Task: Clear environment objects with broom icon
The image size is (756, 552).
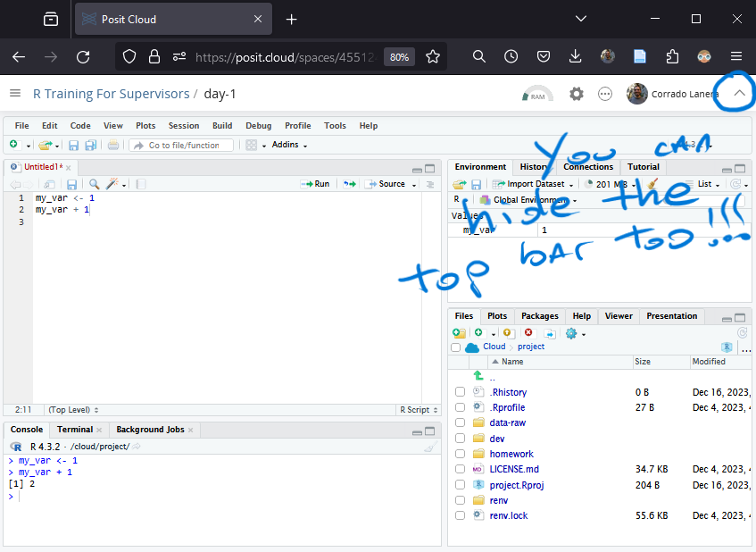Action: coord(652,184)
